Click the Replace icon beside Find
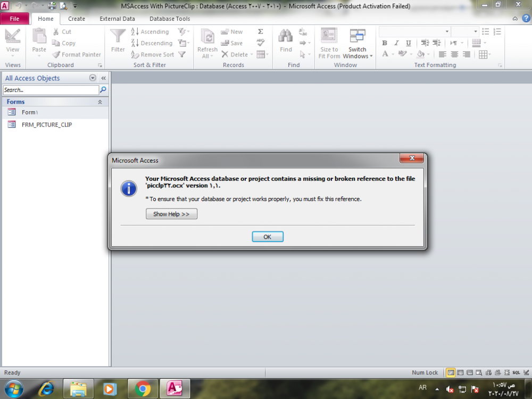Screen dimensions: 532x399 tap(303, 31)
